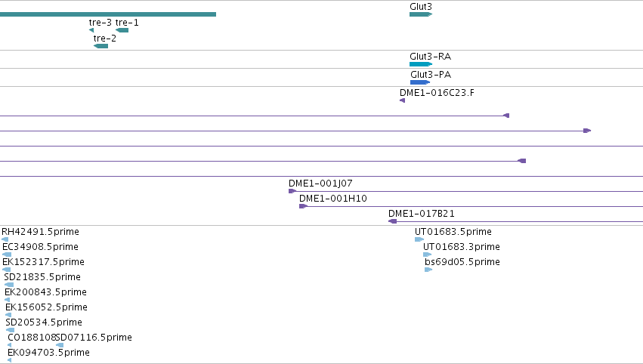Click the small tre-3 gene arrowhead
Screen dimensions: 643x364
coord(91,30)
